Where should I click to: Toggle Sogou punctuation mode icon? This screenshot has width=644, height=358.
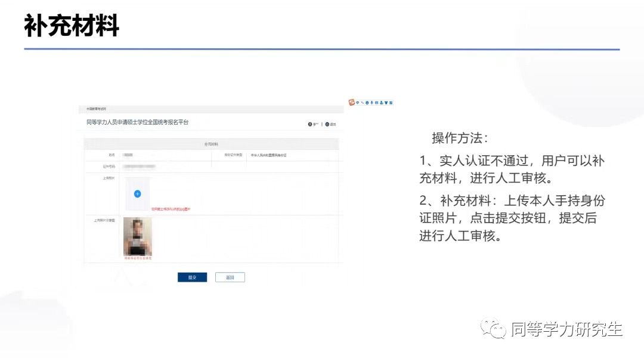click(x=362, y=103)
